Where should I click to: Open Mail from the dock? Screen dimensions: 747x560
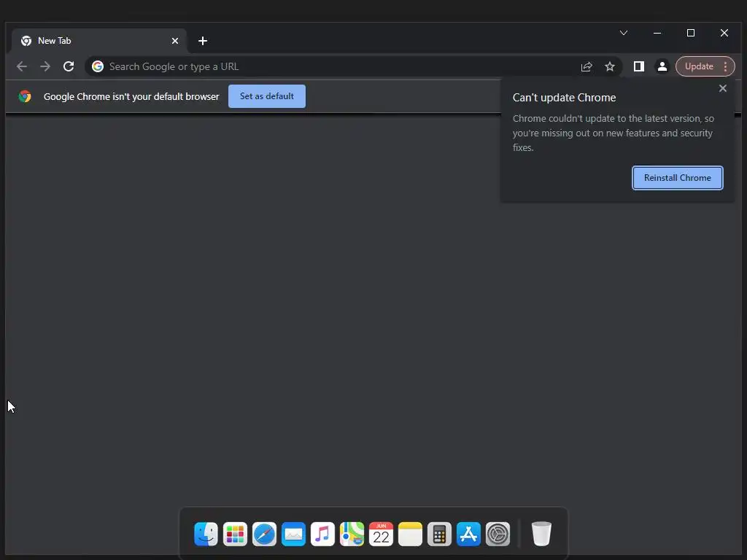click(x=293, y=534)
